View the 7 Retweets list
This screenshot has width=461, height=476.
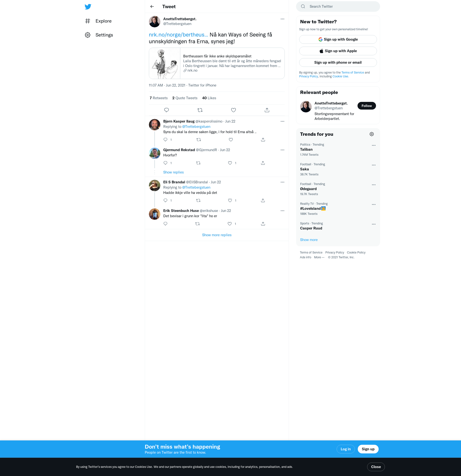(x=159, y=98)
